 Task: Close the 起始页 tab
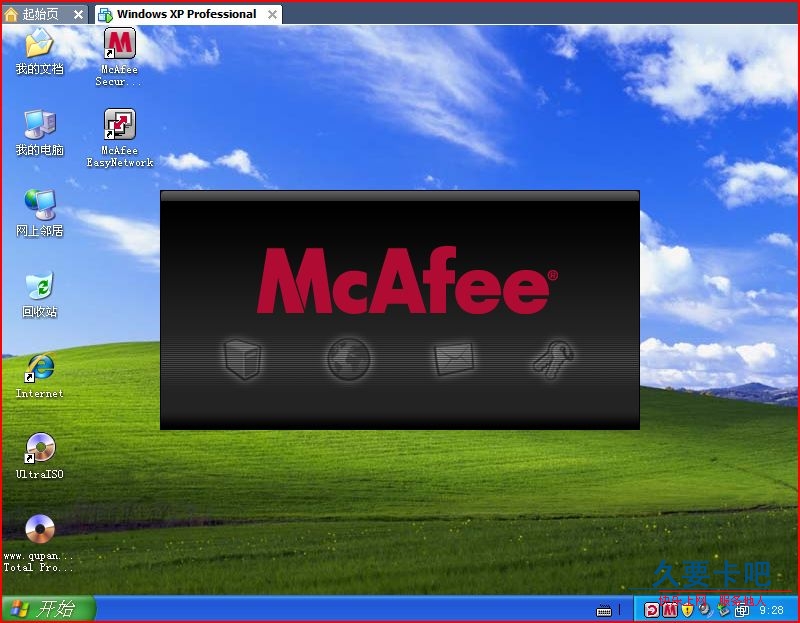(78, 15)
